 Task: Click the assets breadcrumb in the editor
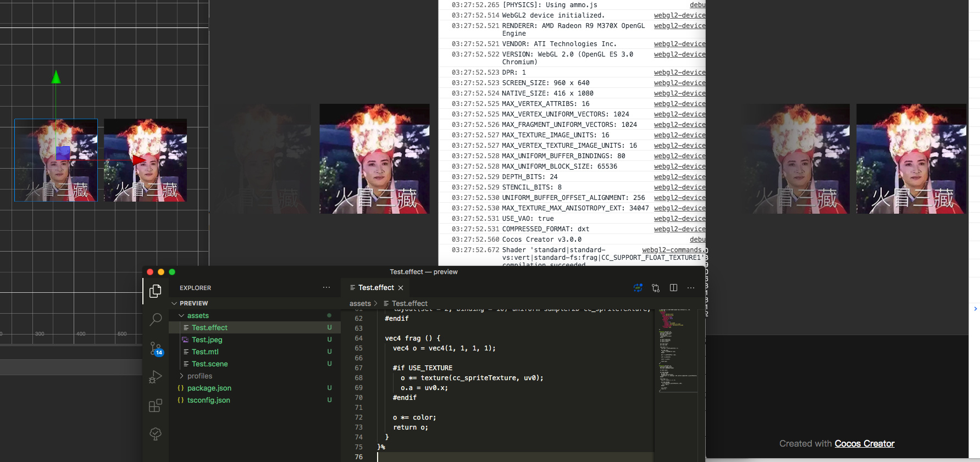(x=360, y=303)
